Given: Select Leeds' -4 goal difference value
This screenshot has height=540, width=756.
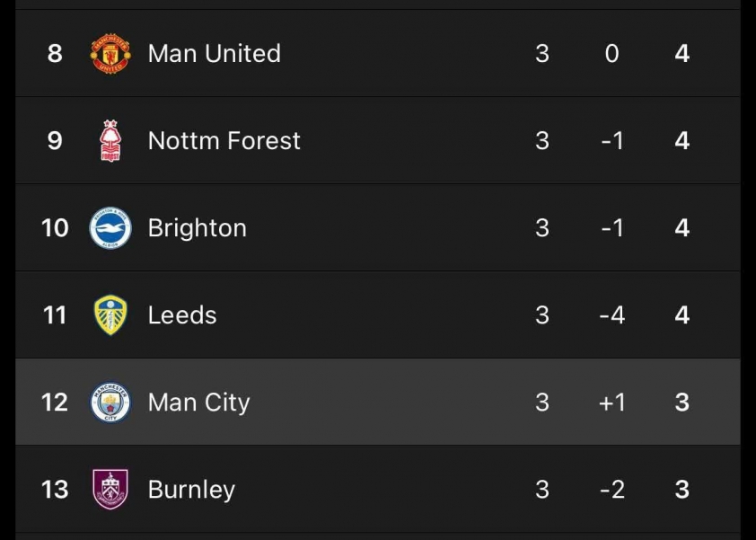Looking at the screenshot, I should pos(611,315).
